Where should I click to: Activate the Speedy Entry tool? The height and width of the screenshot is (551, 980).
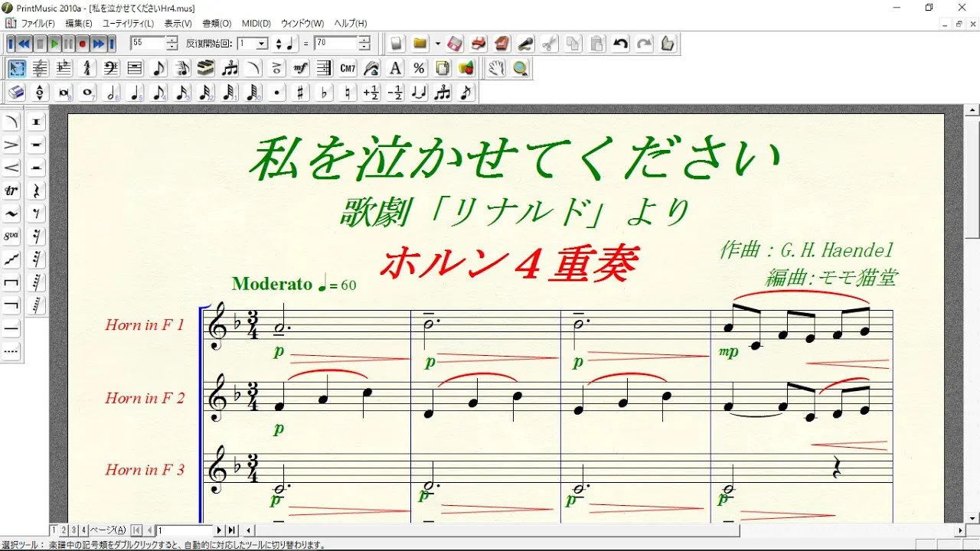182,68
